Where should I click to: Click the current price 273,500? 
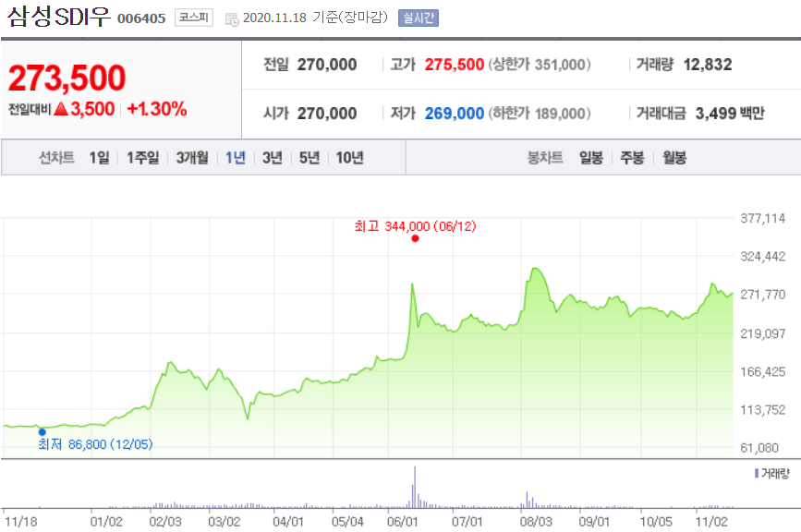67,79
